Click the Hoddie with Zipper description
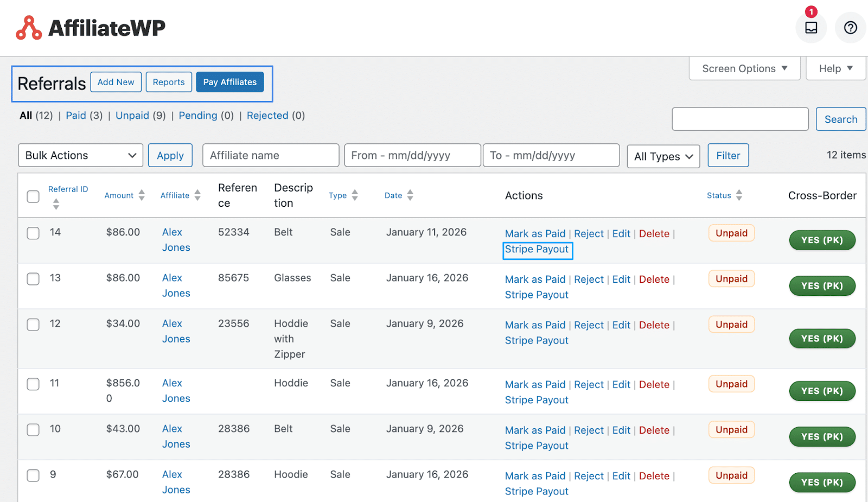Viewport: 868px width, 502px height. [x=291, y=339]
